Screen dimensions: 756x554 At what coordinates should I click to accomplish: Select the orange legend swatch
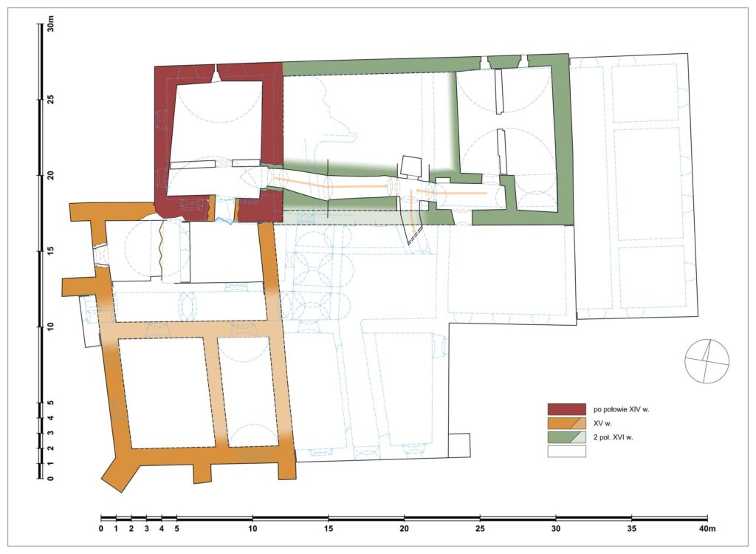[566, 423]
